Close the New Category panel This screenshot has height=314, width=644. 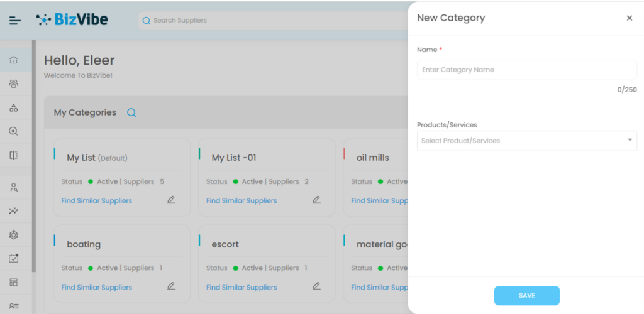(x=629, y=18)
